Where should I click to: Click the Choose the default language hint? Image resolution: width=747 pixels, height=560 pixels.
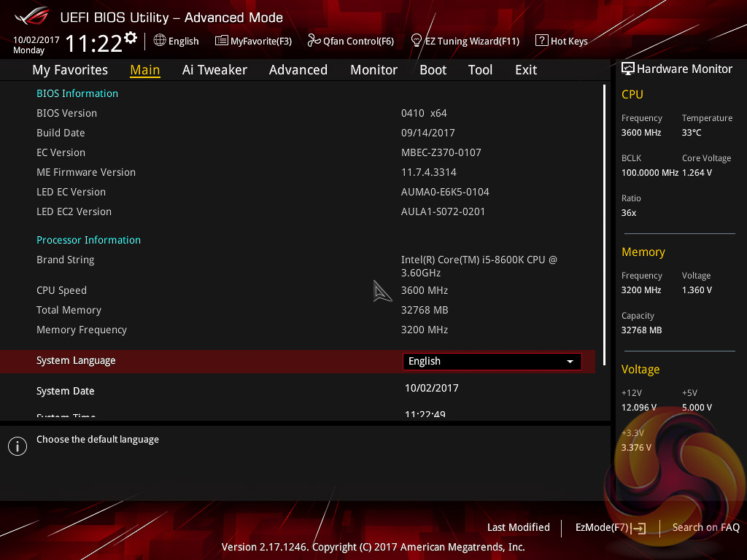[x=98, y=440]
